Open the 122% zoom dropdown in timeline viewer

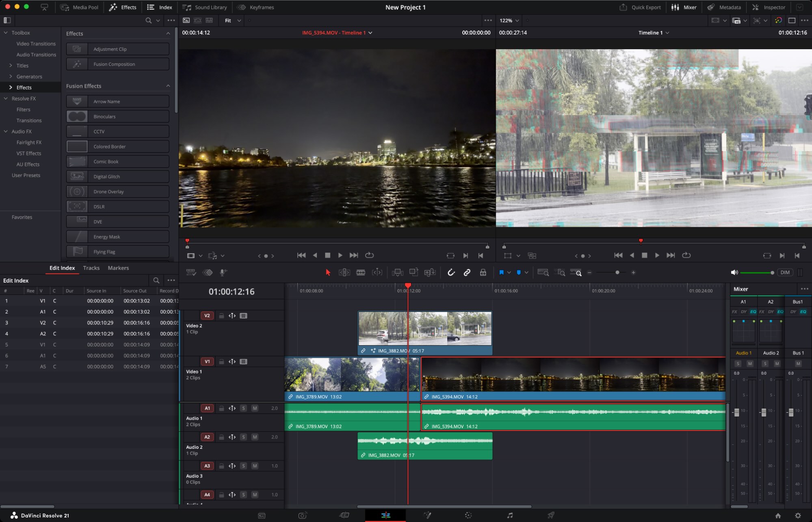click(509, 20)
